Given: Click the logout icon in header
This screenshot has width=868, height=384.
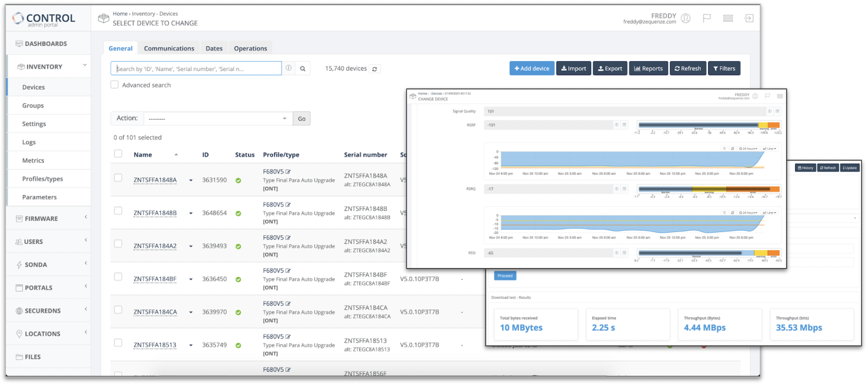Looking at the screenshot, I should 748,18.
